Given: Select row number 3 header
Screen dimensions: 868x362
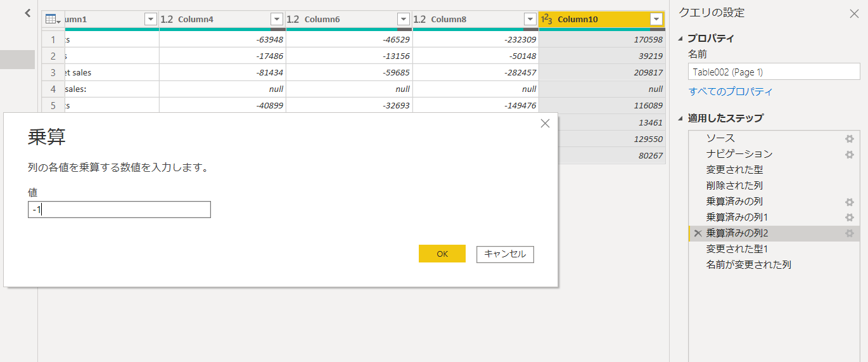Looking at the screenshot, I should [x=53, y=72].
